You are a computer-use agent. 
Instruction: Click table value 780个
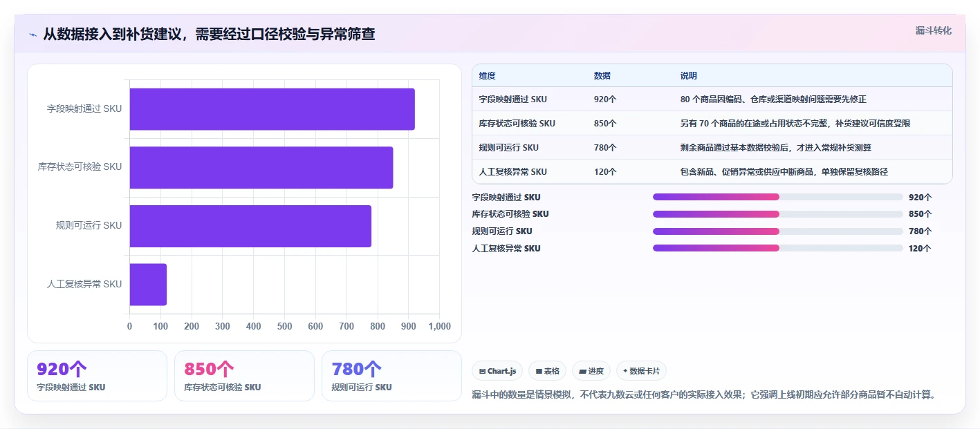coord(605,148)
